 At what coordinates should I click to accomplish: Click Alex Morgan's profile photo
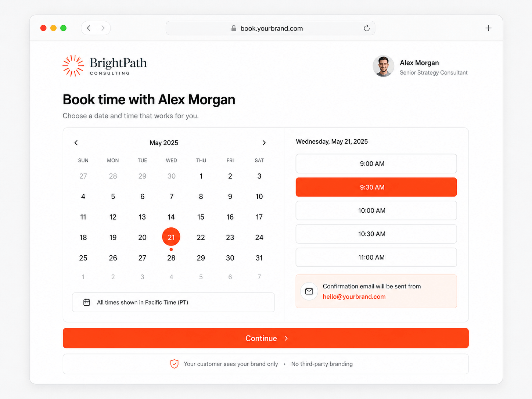click(383, 66)
